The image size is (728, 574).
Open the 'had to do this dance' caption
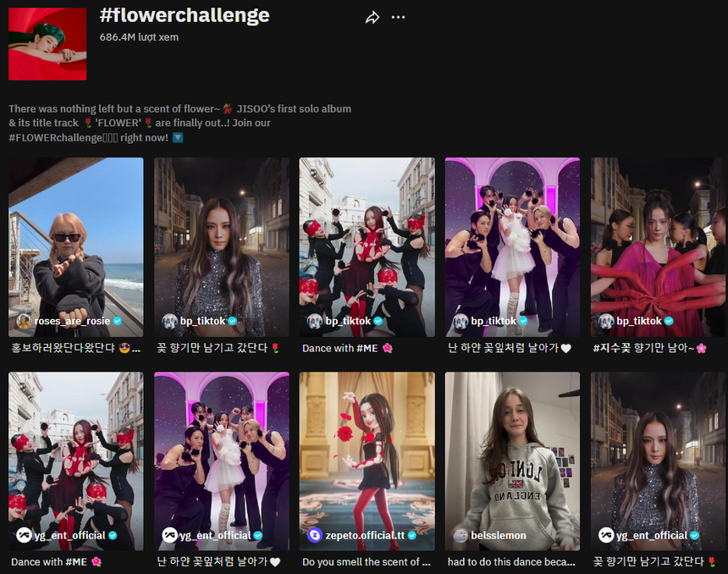[512, 561]
